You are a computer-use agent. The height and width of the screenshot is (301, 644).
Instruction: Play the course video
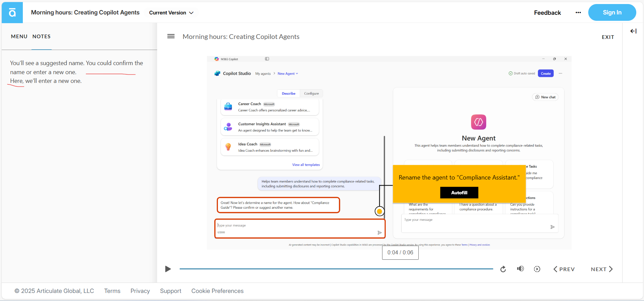click(168, 269)
